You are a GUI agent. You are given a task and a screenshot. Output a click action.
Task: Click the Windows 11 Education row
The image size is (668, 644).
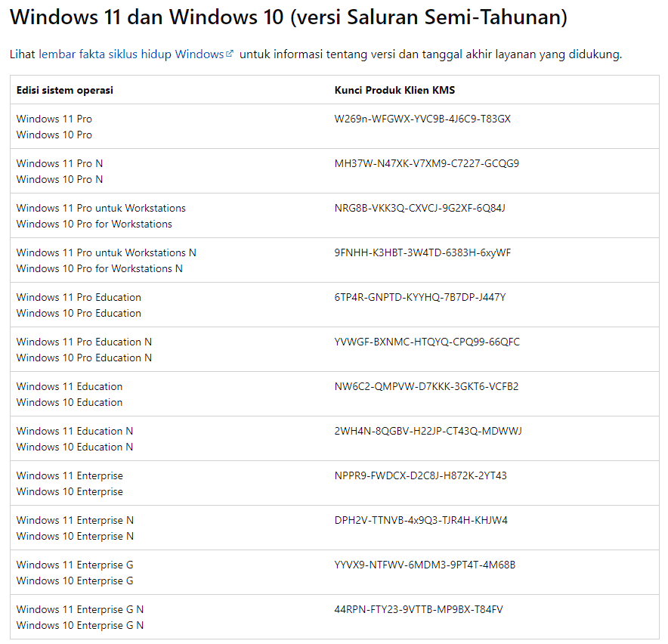(69, 386)
